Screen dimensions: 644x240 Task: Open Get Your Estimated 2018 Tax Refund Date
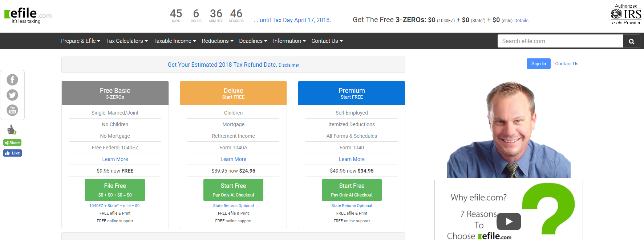222,65
